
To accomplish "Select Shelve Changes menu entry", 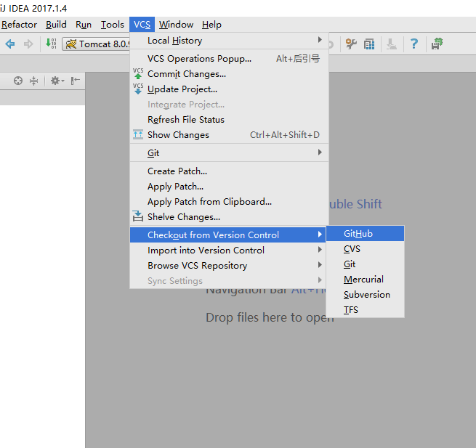I will [229, 217].
